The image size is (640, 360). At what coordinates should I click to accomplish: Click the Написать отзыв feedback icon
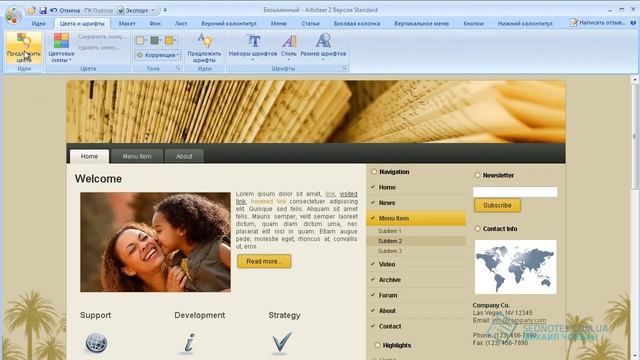(x=574, y=23)
